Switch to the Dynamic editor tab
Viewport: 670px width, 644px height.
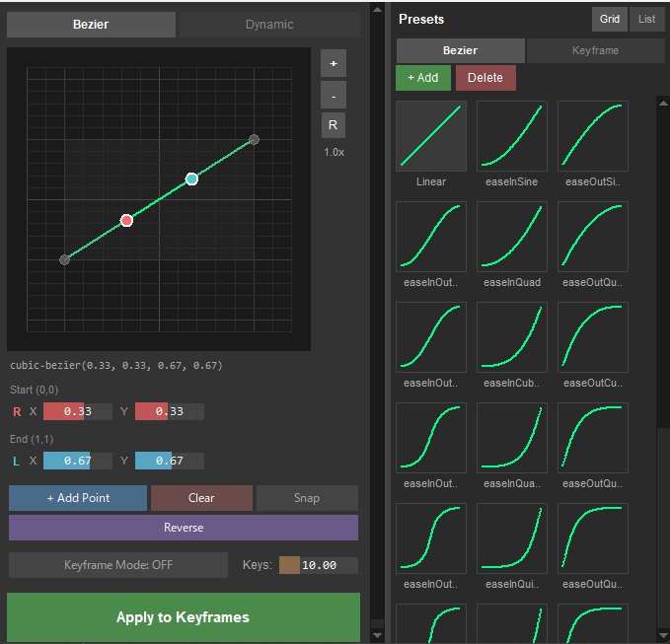point(269,25)
